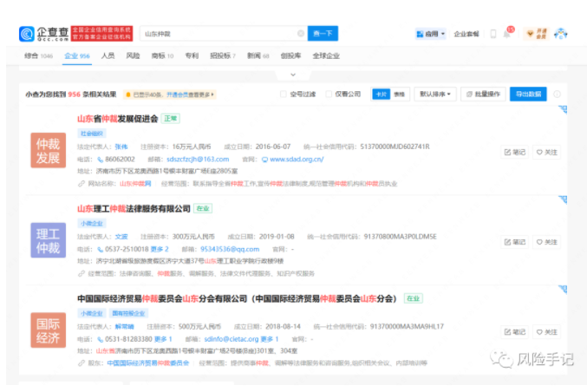Click the info icon beside 导出数据
The height and width of the screenshot is (392, 587).
[x=557, y=95]
